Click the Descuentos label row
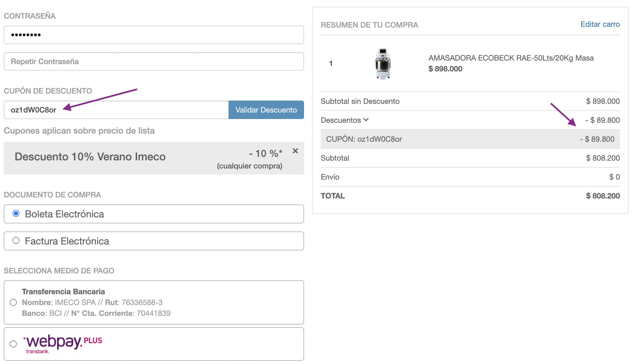This screenshot has height=364, width=634. point(341,120)
